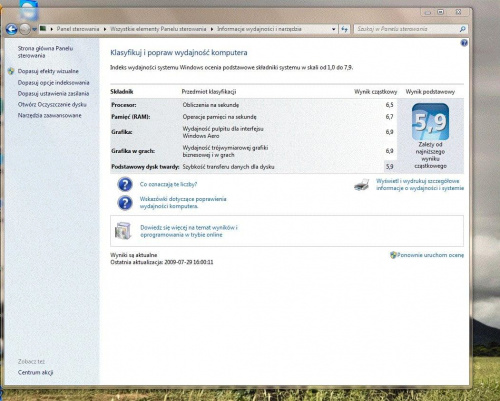Select 'Panel sterowania' breadcrumb segment
500x401 pixels.
pos(78,29)
